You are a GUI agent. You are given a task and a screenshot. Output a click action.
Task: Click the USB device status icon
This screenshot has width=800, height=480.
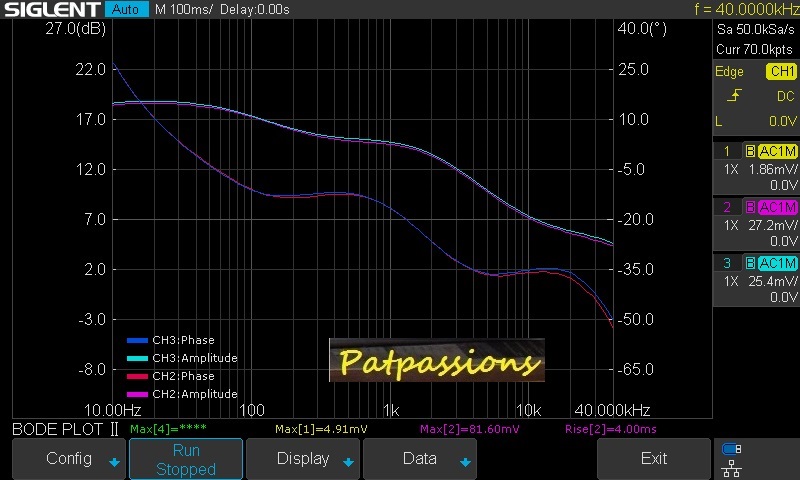(732, 449)
